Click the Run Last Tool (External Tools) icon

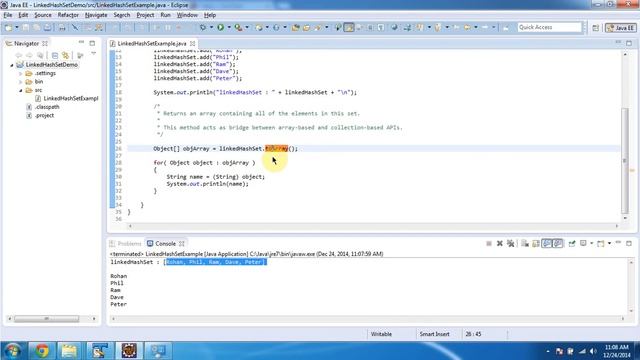coord(238,27)
